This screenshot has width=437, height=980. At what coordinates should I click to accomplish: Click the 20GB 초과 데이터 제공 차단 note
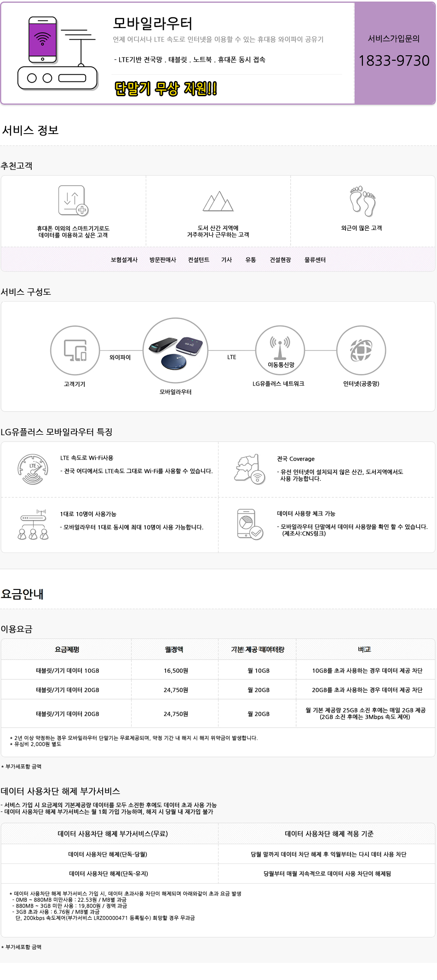pos(367,690)
